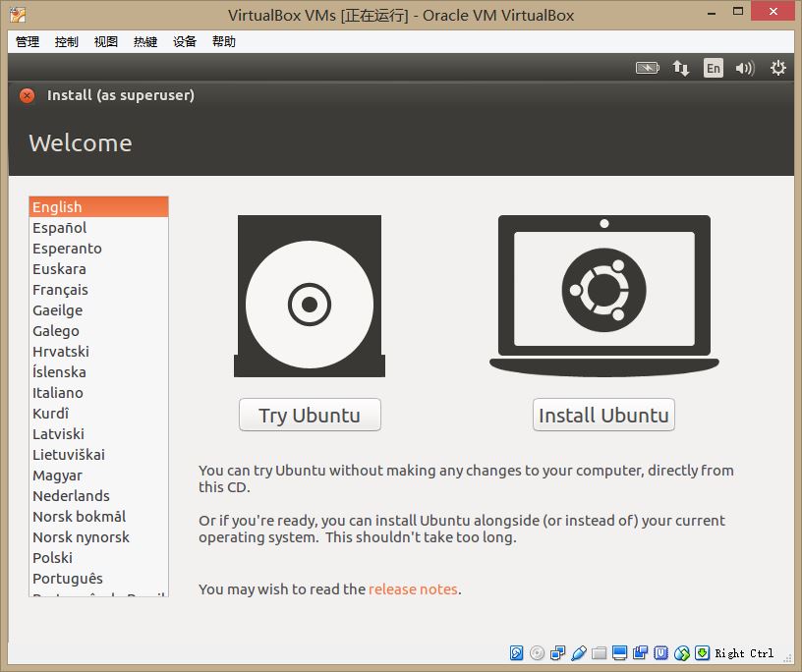Select Hrvatski in the language list
The width and height of the screenshot is (802, 672).
[x=98, y=352]
